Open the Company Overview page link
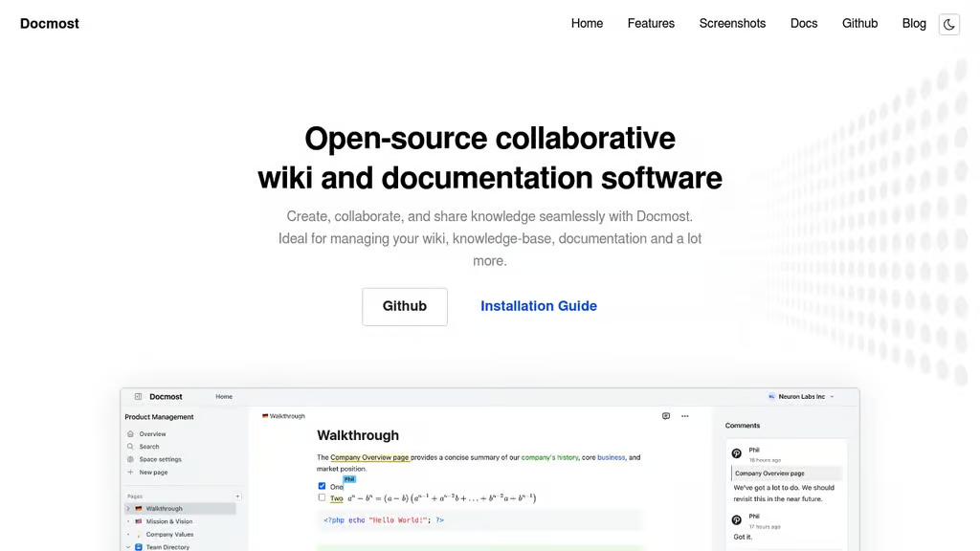980x551 pixels. (x=369, y=457)
